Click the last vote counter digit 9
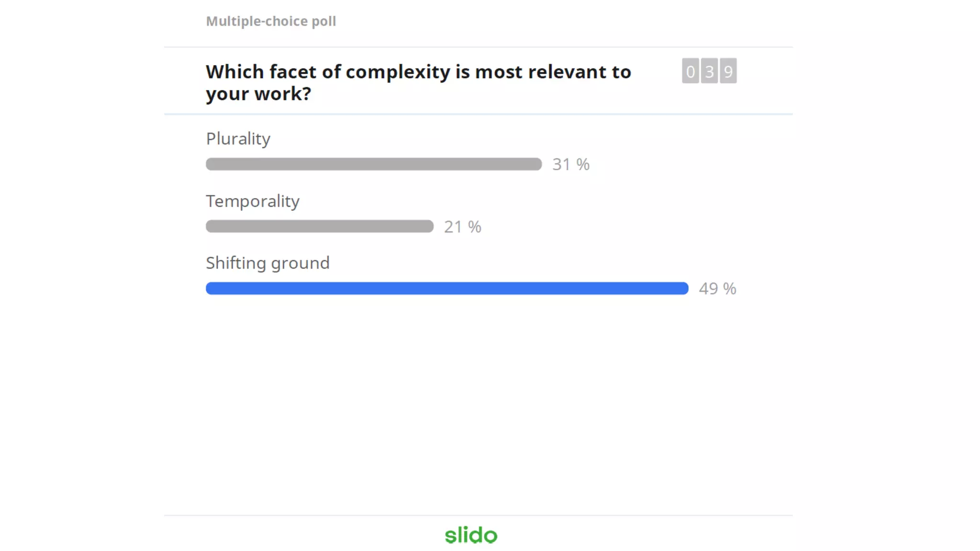980x551 pixels. [728, 71]
